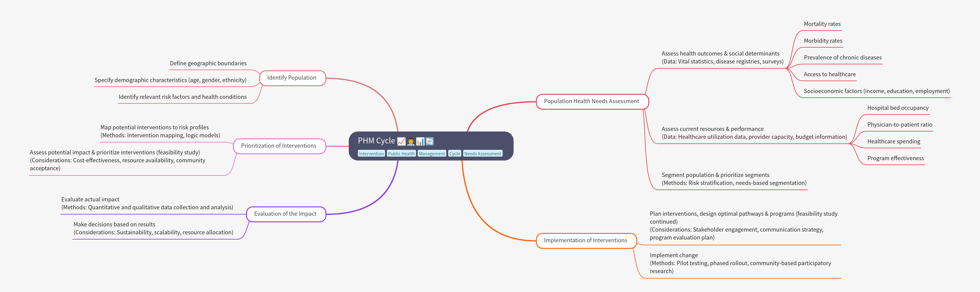Click 'Prevalence of chronic diseases' leaf
980x292 pixels.
tap(843, 57)
